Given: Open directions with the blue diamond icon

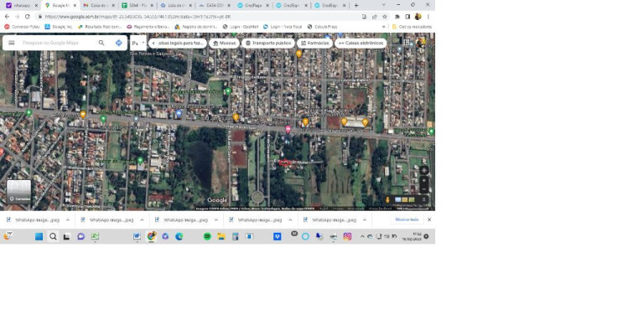Looking at the screenshot, I should pyautogui.click(x=119, y=43).
